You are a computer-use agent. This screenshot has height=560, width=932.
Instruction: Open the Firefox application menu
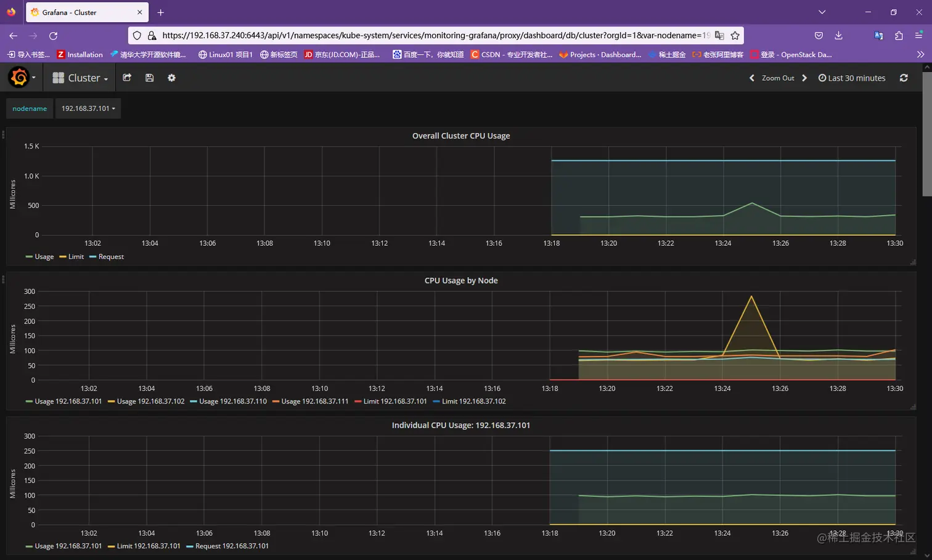(918, 36)
